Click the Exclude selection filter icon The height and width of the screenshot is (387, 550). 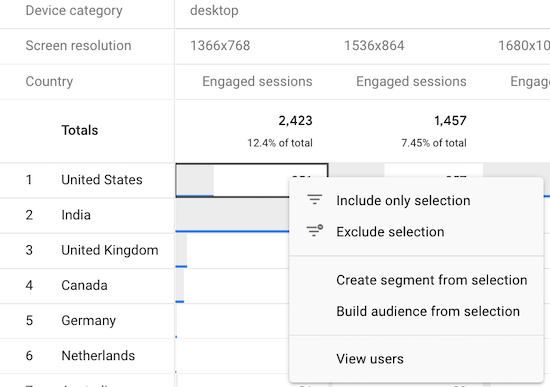[315, 231]
